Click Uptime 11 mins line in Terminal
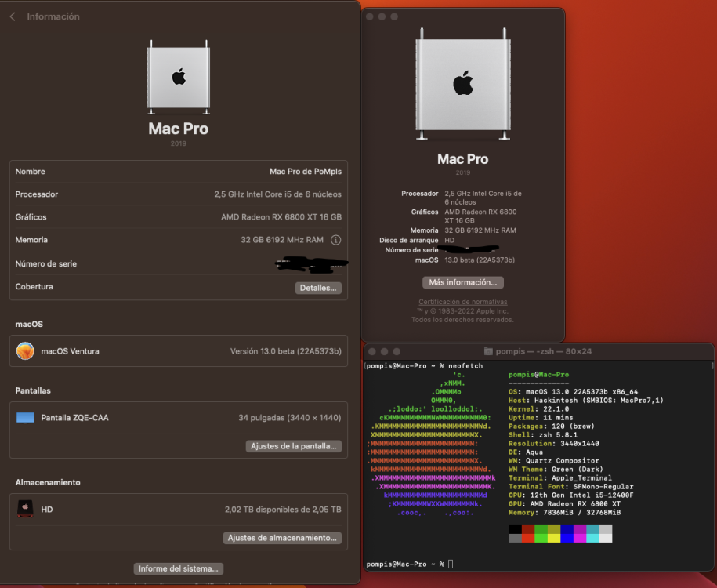This screenshot has width=717, height=588. [541, 418]
